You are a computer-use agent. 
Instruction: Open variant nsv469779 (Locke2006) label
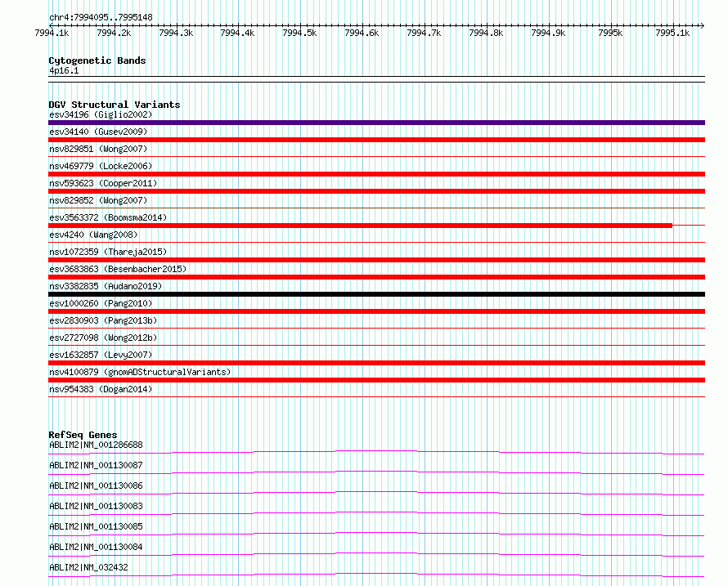point(101,166)
